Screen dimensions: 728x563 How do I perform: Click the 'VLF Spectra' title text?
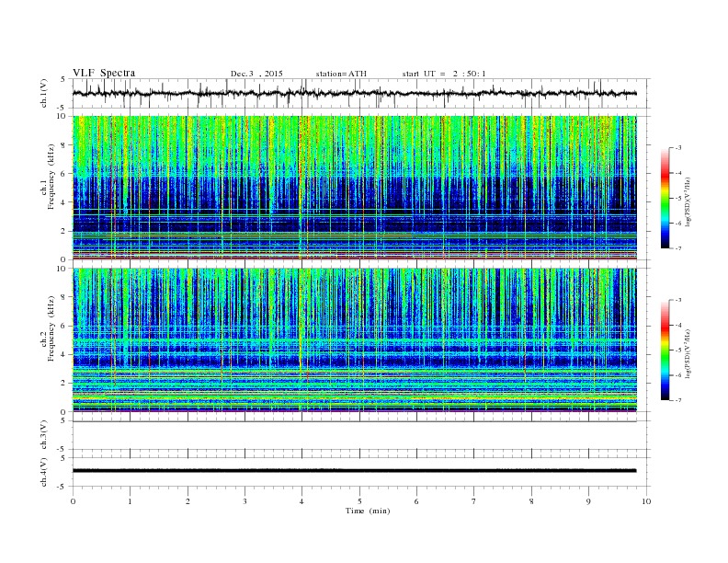point(104,73)
